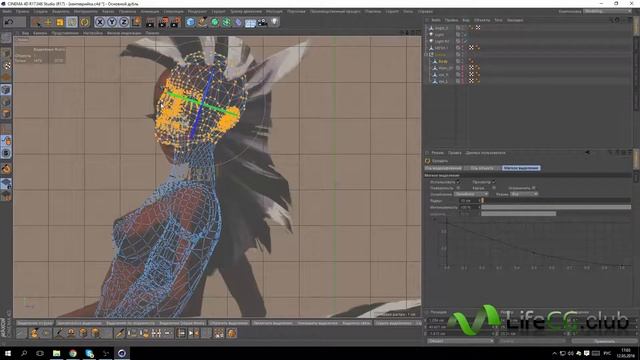Open the Файл main menu
Viewport: 640px width, 360px height.
[7, 11]
